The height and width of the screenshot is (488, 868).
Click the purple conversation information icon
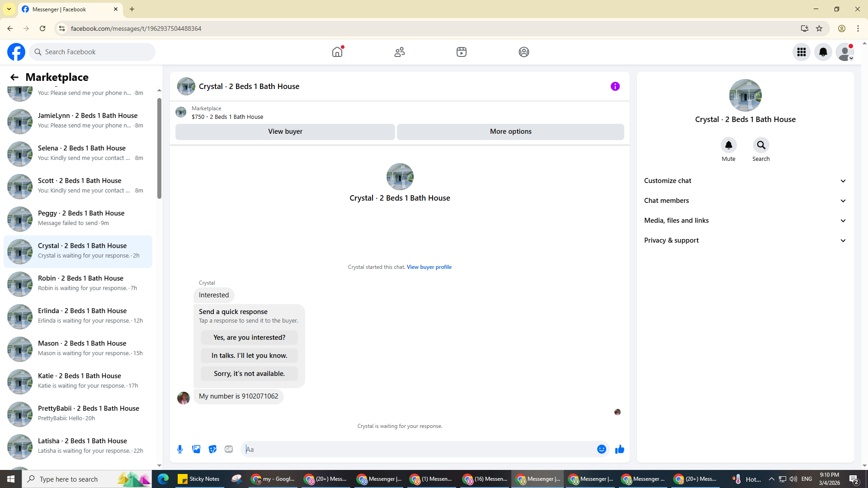pyautogui.click(x=615, y=86)
